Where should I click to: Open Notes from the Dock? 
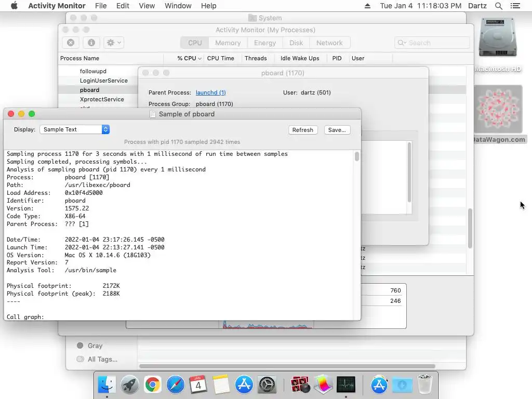221,385
